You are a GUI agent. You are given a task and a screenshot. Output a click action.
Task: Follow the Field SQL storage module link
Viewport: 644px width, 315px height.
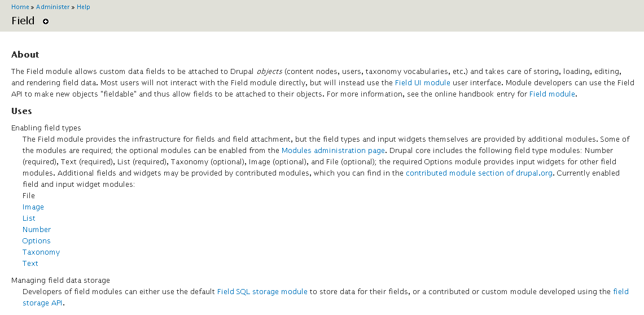coord(262,292)
